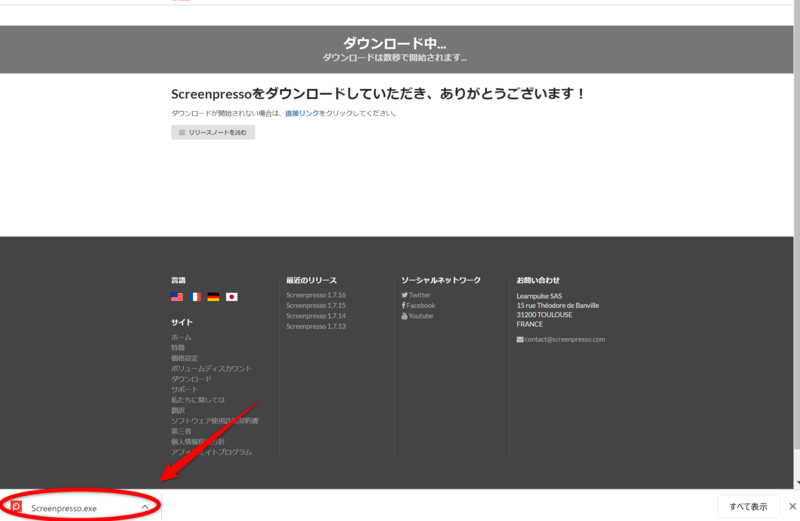
Task: Expand the Screenpresso.exe download options chevron
Action: [145, 507]
